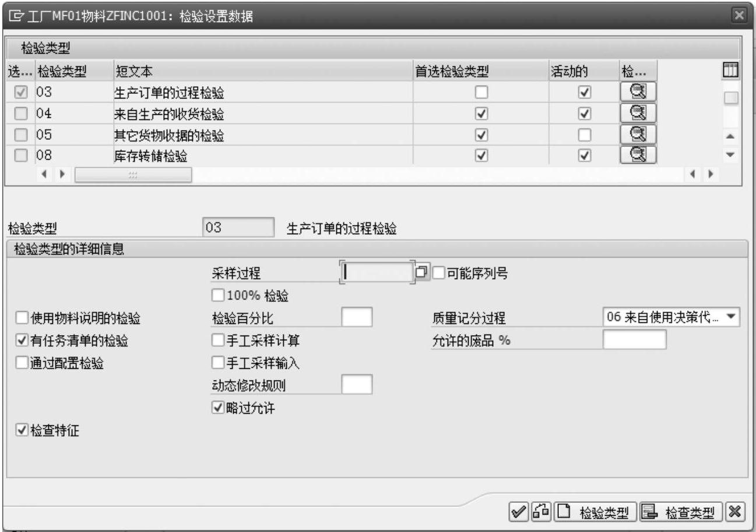Toggle 活动的 checkbox for row 05
Image resolution: width=756 pixels, height=532 pixels.
[583, 134]
